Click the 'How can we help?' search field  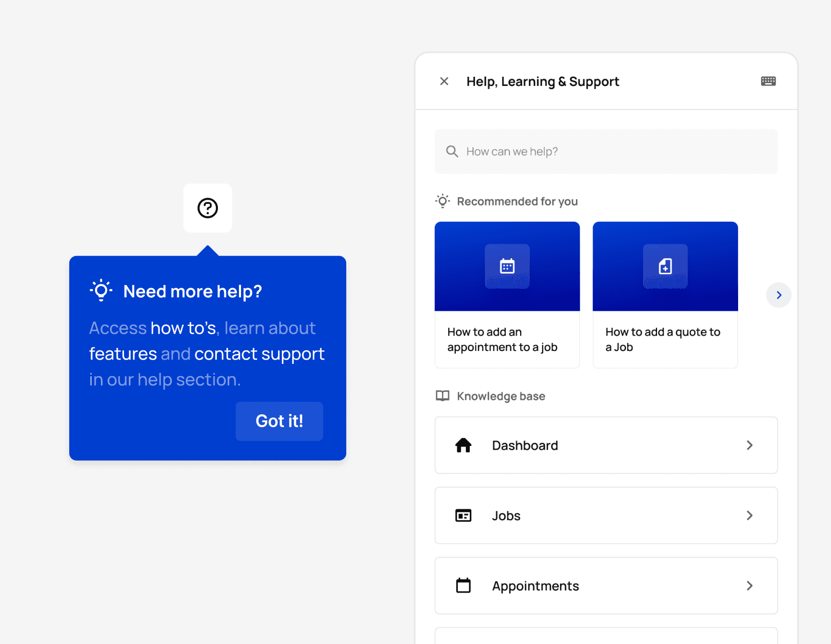[x=606, y=151]
